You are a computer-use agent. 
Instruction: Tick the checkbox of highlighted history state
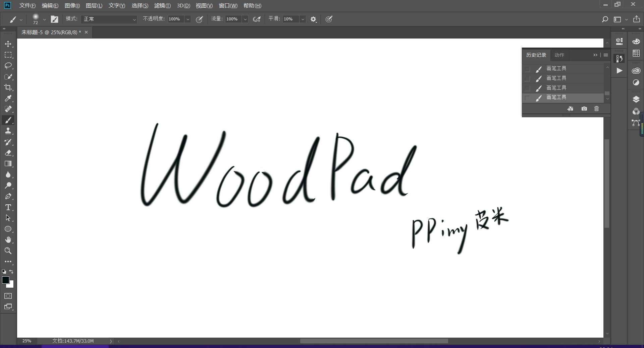[x=527, y=98]
